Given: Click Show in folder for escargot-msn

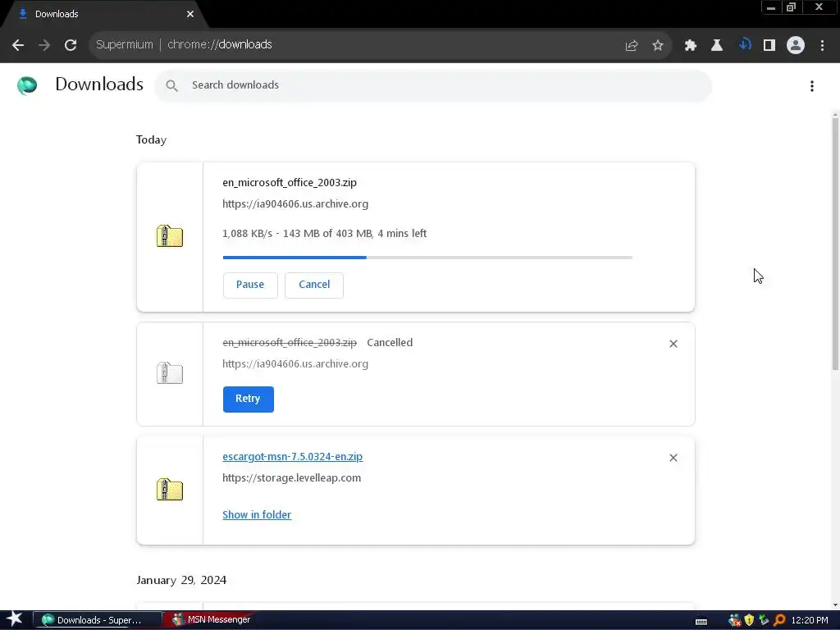Looking at the screenshot, I should point(257,515).
